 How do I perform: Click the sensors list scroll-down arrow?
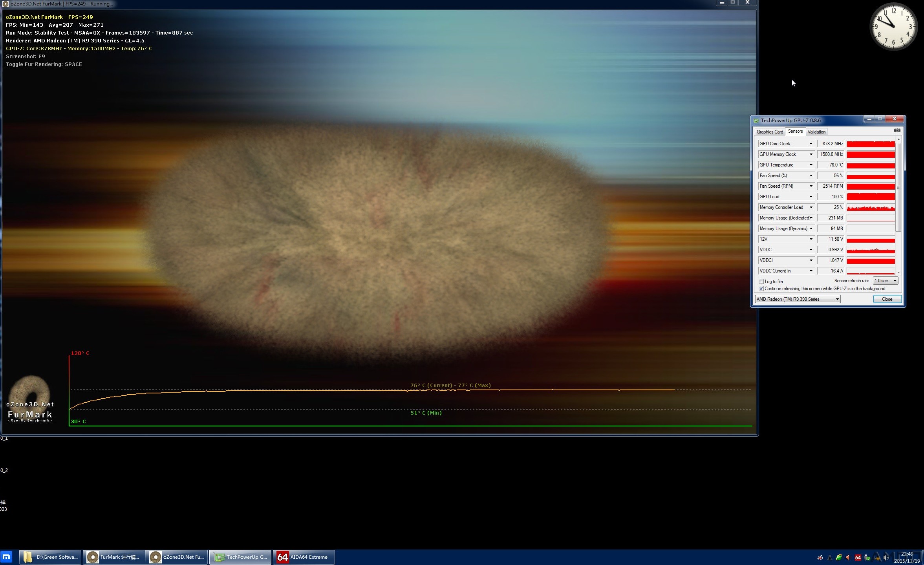click(x=898, y=272)
